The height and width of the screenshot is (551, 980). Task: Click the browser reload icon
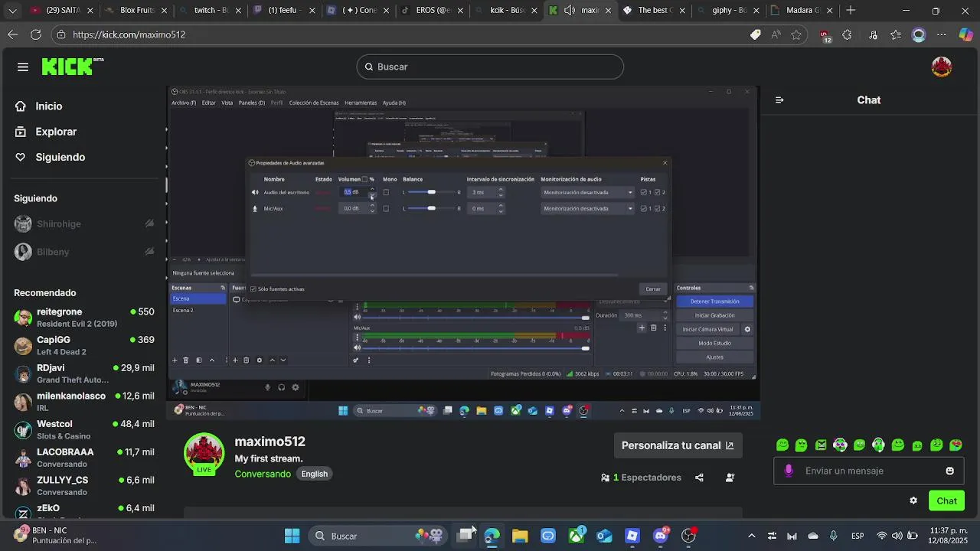point(36,34)
